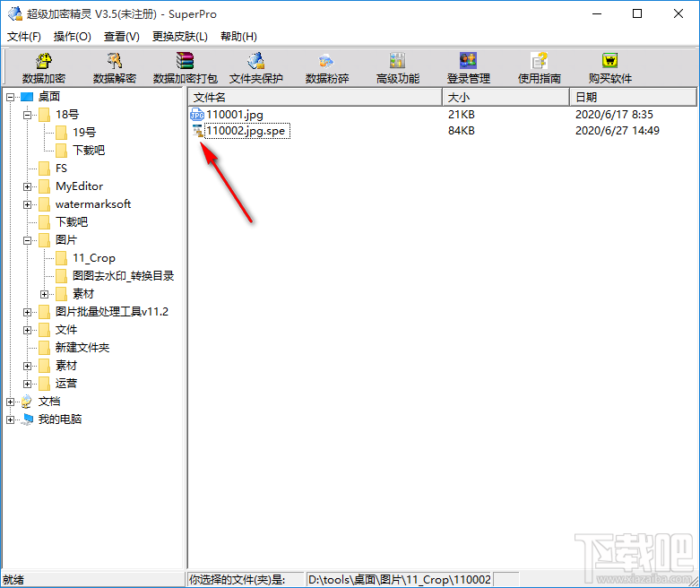700x588 pixels.
Task: Click the 84KB size cell
Action: [x=462, y=131]
